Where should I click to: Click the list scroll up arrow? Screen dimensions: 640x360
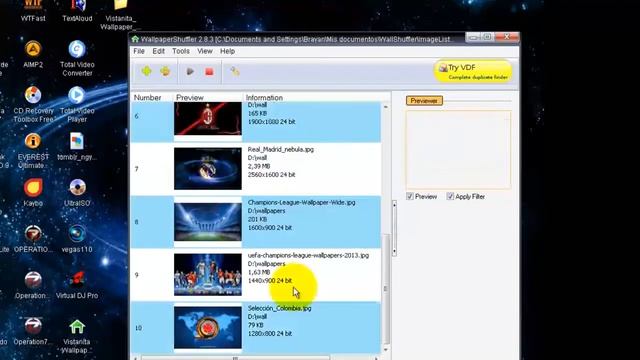[386, 107]
